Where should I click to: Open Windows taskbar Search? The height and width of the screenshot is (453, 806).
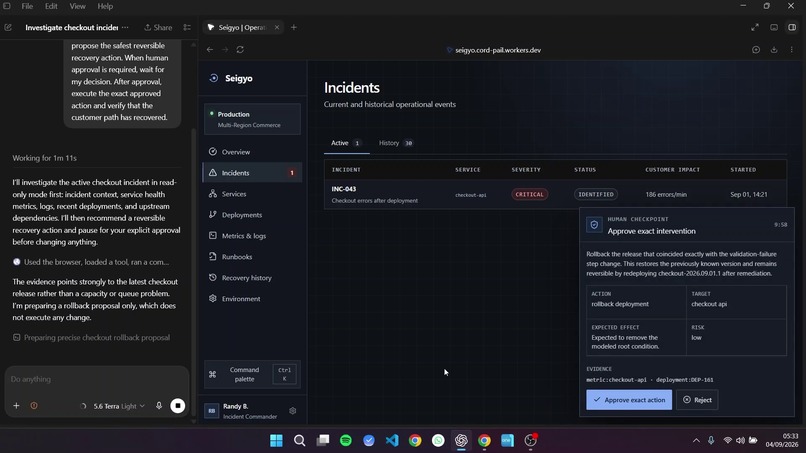coord(299,441)
